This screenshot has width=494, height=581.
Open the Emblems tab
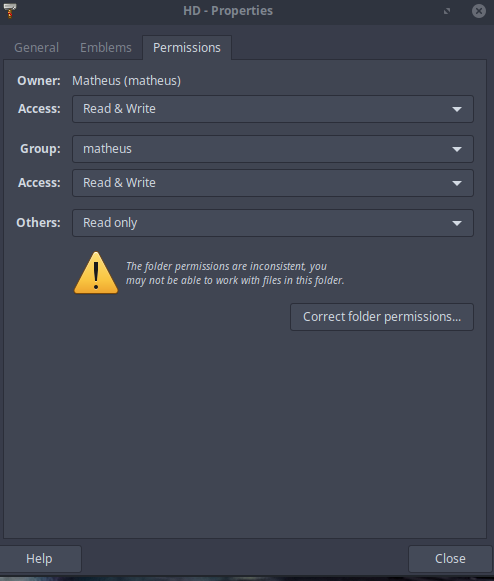(106, 48)
